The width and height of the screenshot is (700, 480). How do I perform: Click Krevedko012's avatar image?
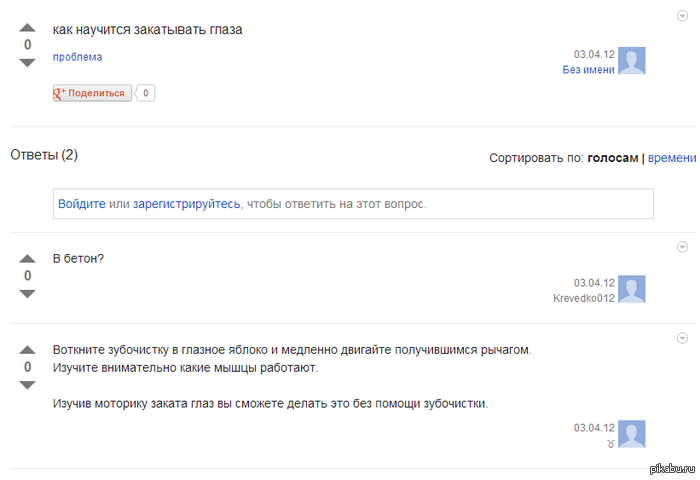632,290
